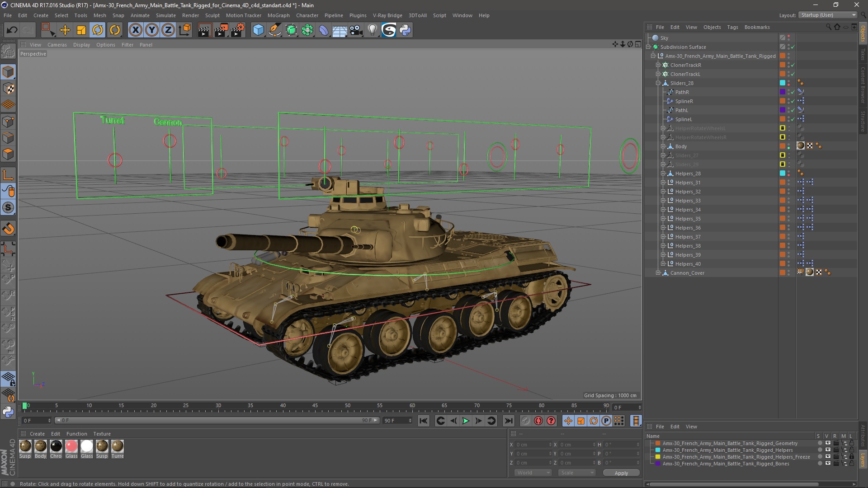Open the Mesh menu
This screenshot has width=868, height=488.
click(x=99, y=15)
